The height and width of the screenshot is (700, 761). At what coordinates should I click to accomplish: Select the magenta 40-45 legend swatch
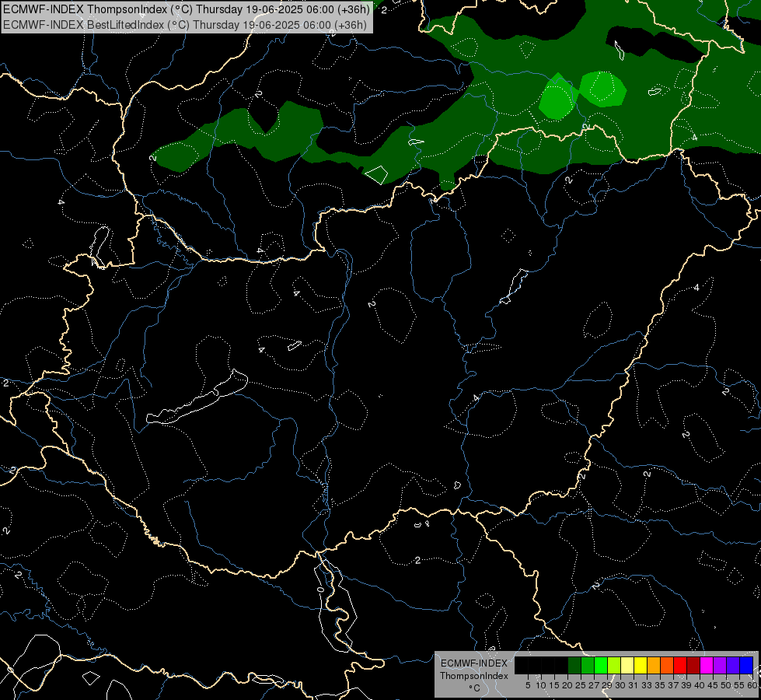click(707, 665)
